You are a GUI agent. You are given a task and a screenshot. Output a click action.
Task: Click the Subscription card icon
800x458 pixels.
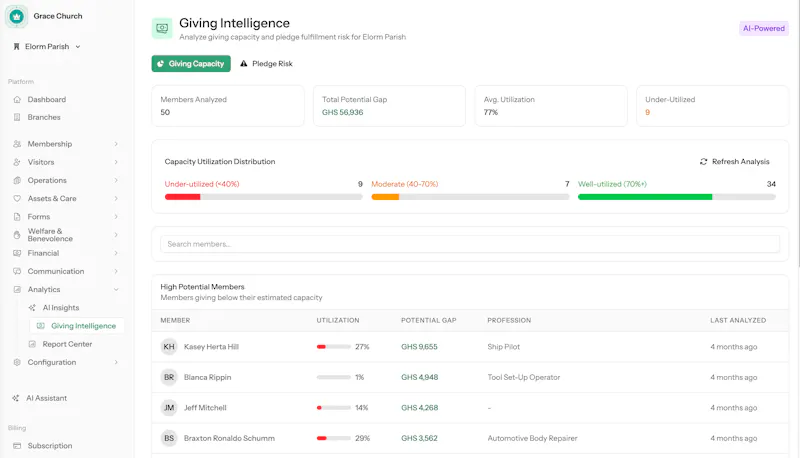(17, 446)
